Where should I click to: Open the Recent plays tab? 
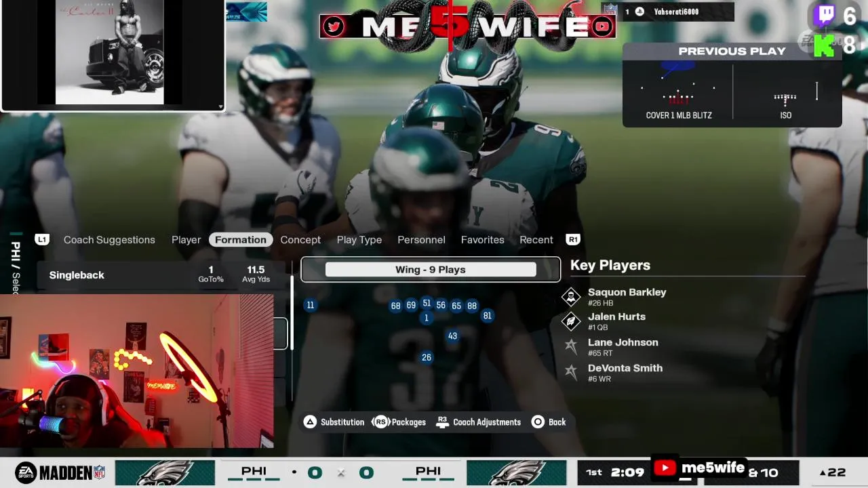pos(536,240)
